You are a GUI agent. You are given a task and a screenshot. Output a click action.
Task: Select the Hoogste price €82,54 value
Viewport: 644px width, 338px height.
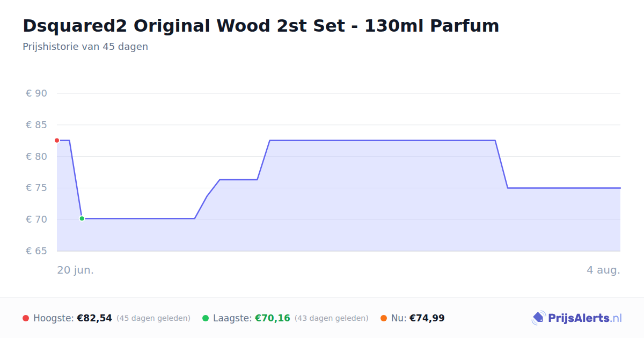[x=94, y=318]
